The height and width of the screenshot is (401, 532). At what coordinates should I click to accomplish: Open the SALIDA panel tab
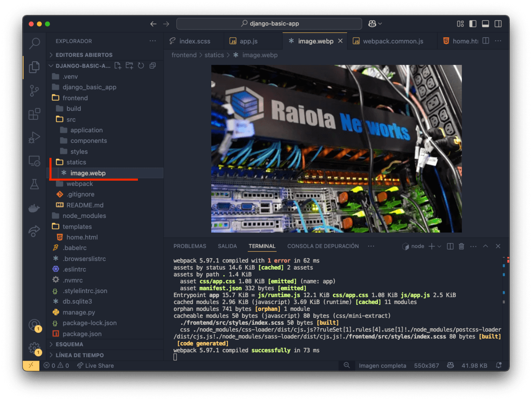pyautogui.click(x=227, y=246)
